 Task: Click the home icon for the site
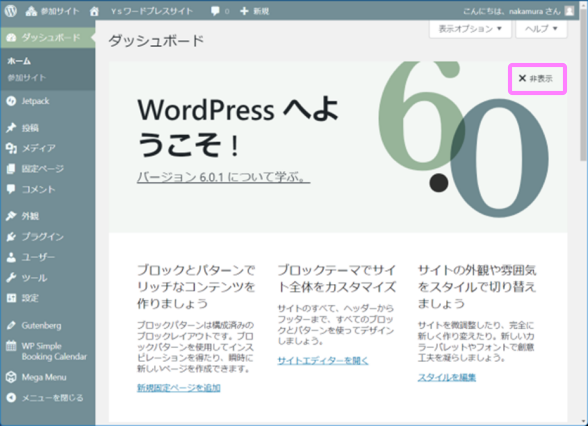(94, 11)
